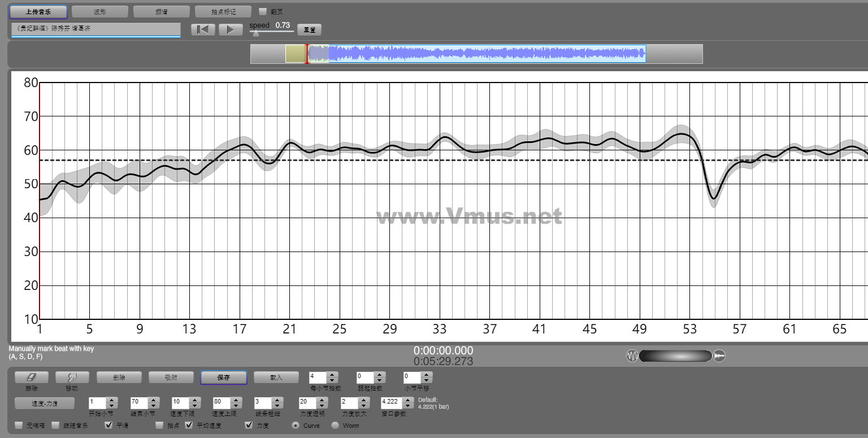Select the move (移动) tool icon
868x438 pixels.
click(x=71, y=378)
